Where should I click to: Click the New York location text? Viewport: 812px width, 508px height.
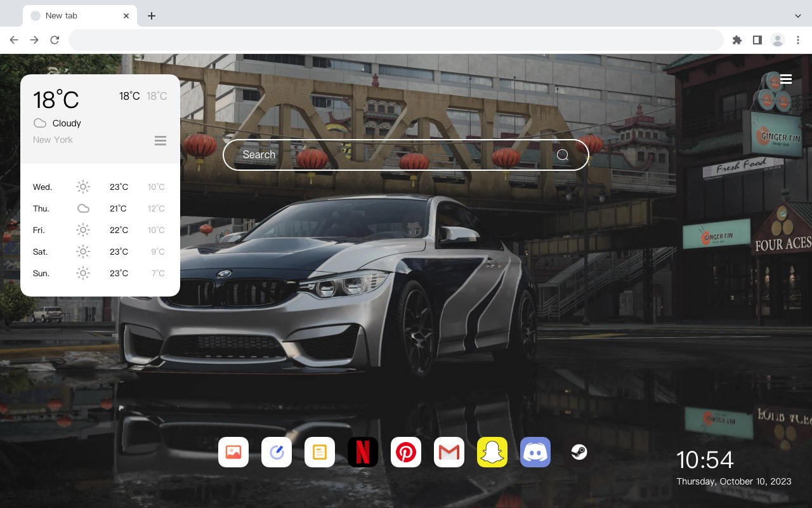click(53, 140)
